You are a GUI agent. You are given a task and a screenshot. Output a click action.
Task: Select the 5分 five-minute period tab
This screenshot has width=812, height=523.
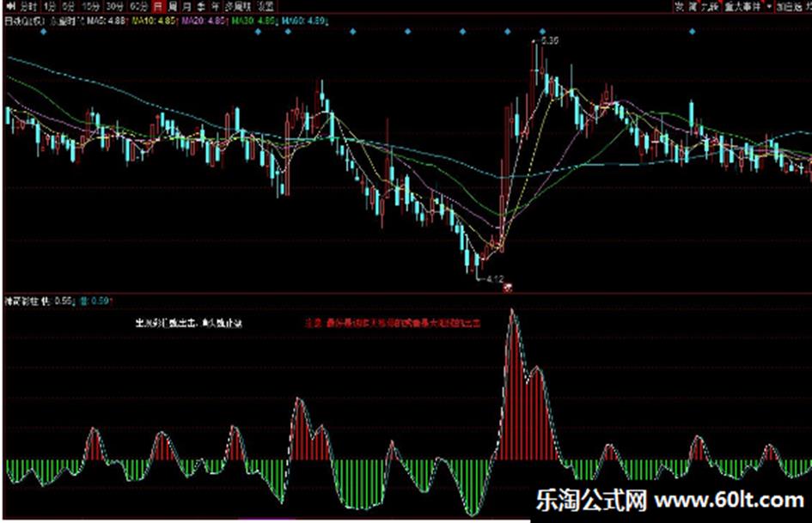69,6
